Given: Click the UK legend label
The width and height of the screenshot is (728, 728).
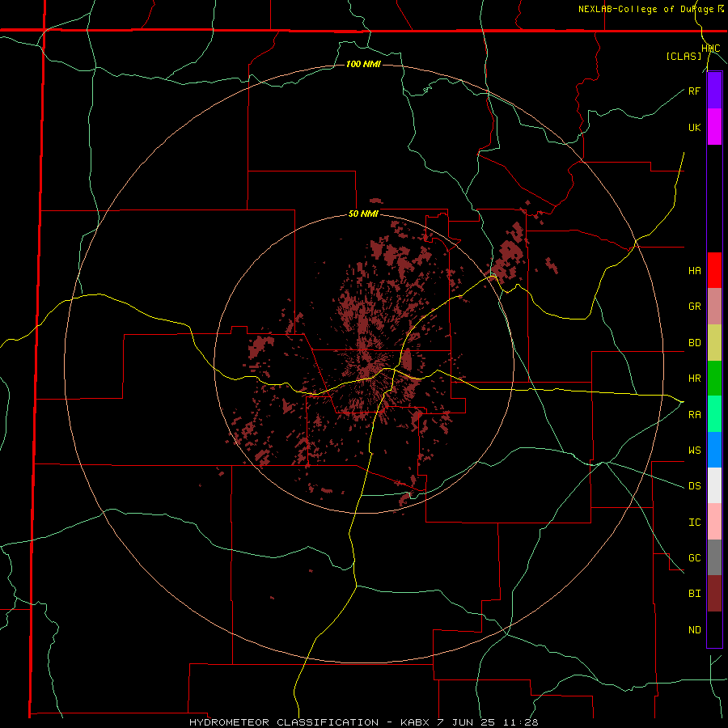Looking at the screenshot, I should [694, 127].
